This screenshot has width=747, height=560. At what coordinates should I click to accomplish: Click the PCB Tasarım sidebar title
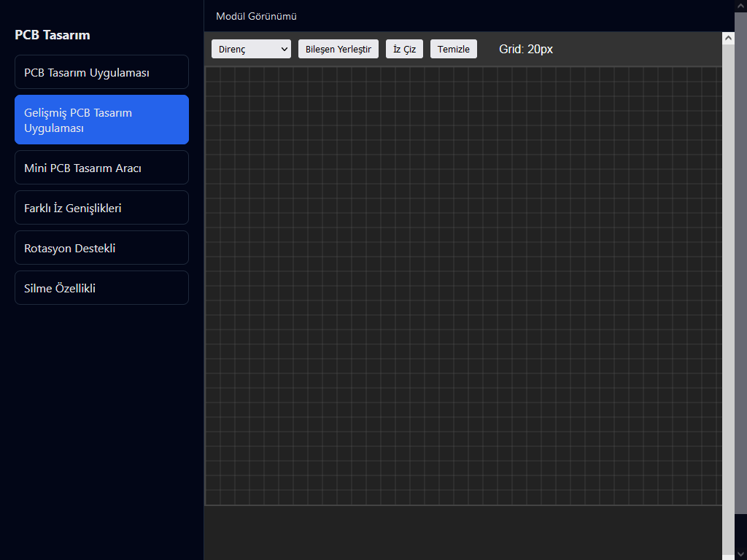[53, 35]
